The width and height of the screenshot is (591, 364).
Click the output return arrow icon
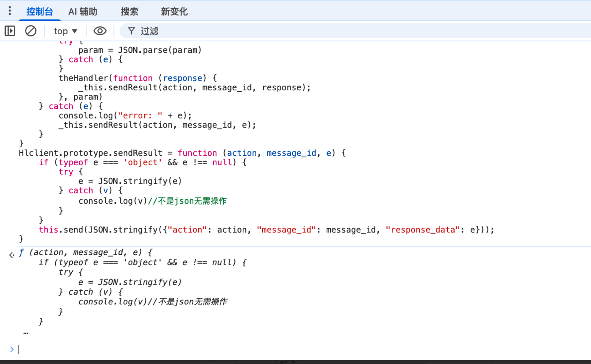click(12, 255)
